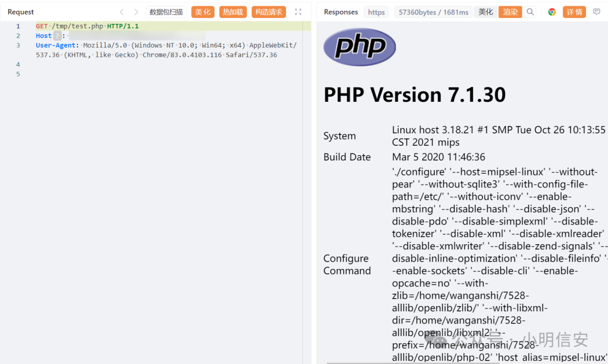The image size is (608, 364).
Task: Click GET /tmp/test.php request line
Action: 87,26
